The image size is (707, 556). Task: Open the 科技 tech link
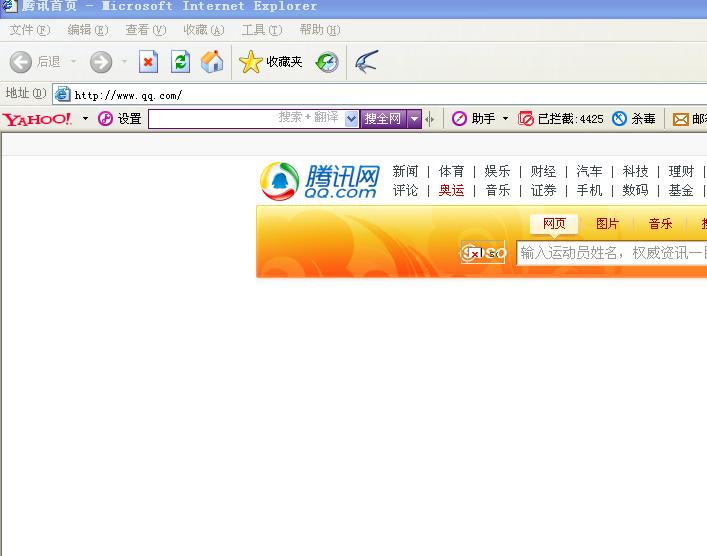coord(635,171)
